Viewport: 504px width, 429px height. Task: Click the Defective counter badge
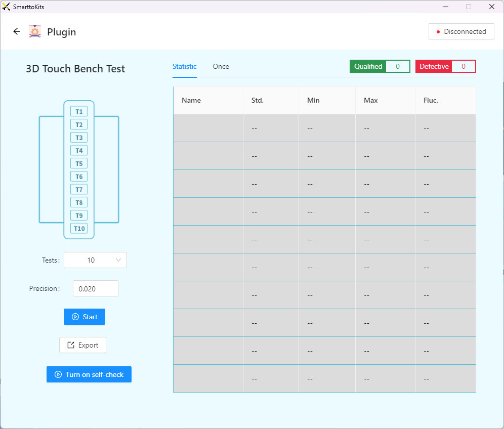pos(445,66)
